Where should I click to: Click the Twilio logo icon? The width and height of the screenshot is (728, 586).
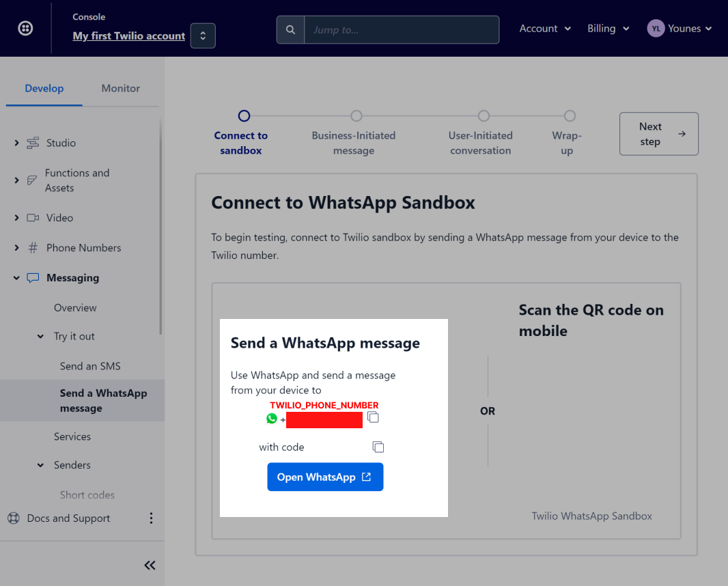(x=25, y=28)
